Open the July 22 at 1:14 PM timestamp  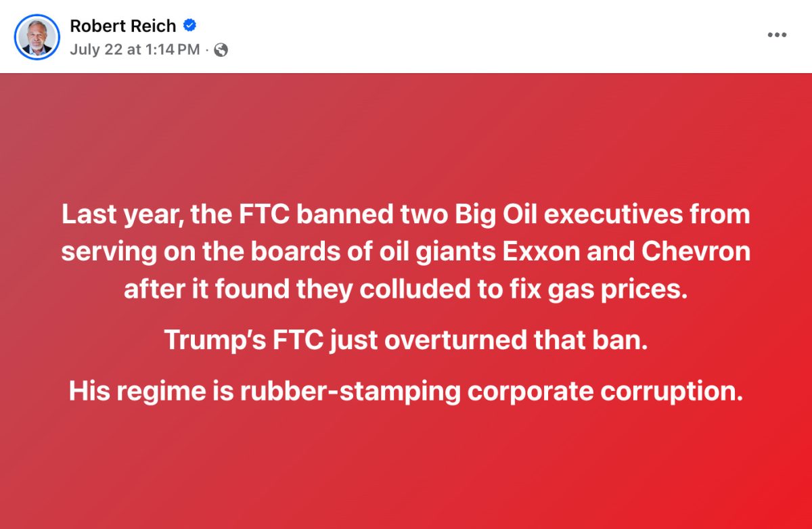coord(135,49)
